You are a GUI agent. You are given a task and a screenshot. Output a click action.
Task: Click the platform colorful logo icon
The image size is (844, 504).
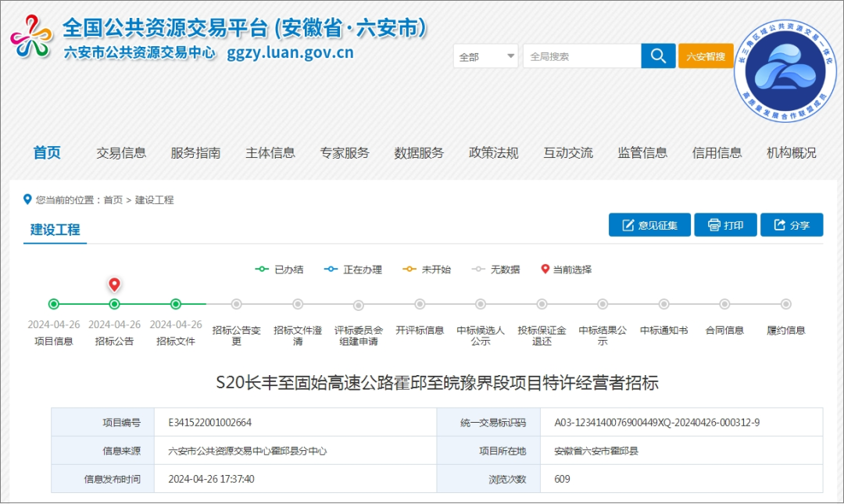31,37
